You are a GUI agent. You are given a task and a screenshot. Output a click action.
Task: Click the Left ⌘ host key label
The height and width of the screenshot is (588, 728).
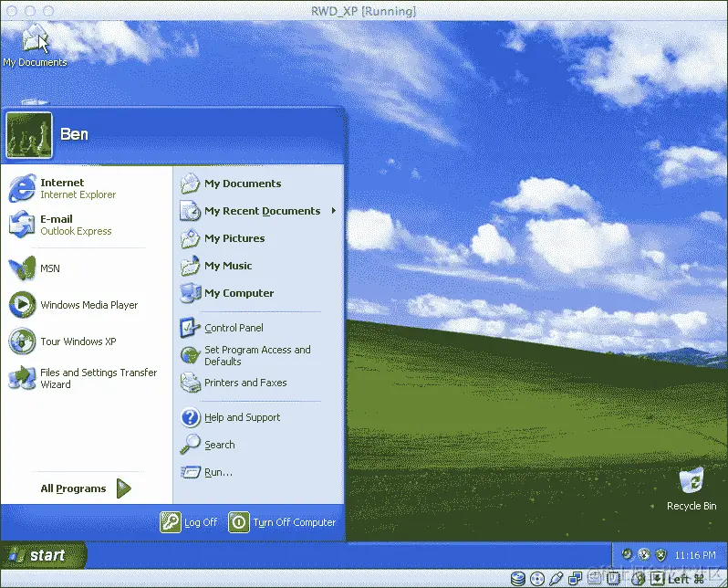coord(686,579)
